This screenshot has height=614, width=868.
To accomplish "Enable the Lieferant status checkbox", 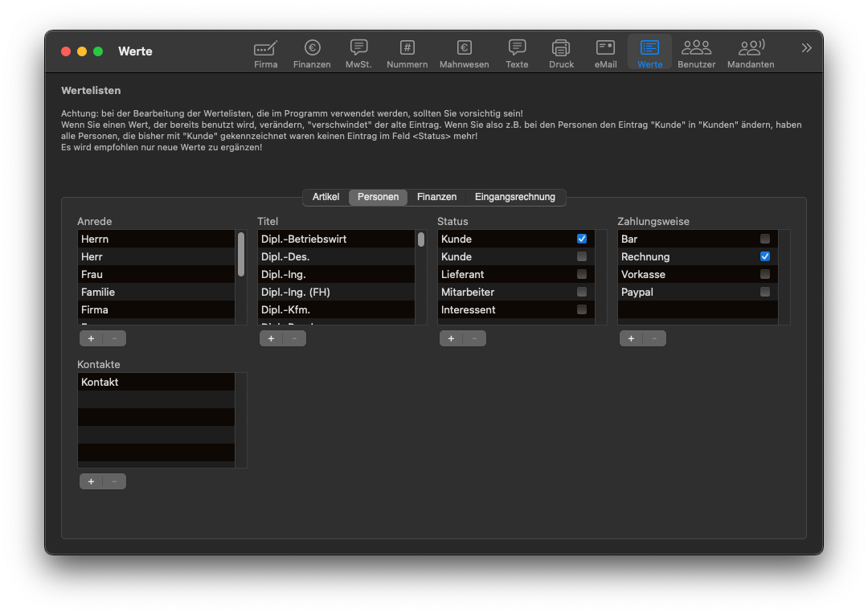I will click(582, 274).
